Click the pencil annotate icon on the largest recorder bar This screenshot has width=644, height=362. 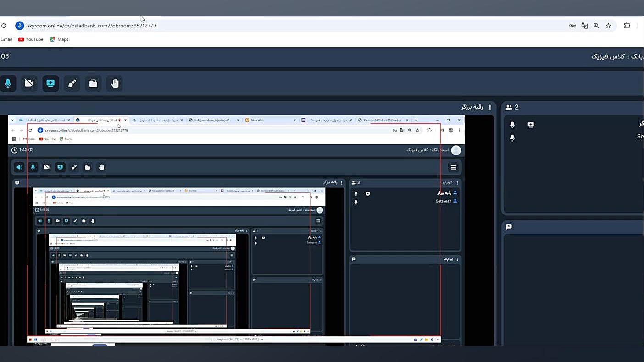tap(421, 340)
